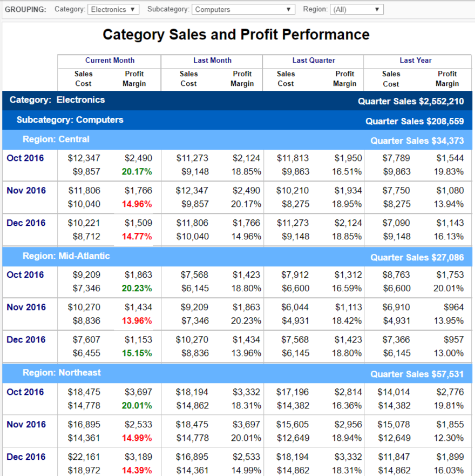Click the Quarter Sales $2,552,210 total
The width and height of the screenshot is (475, 476).
(x=411, y=102)
